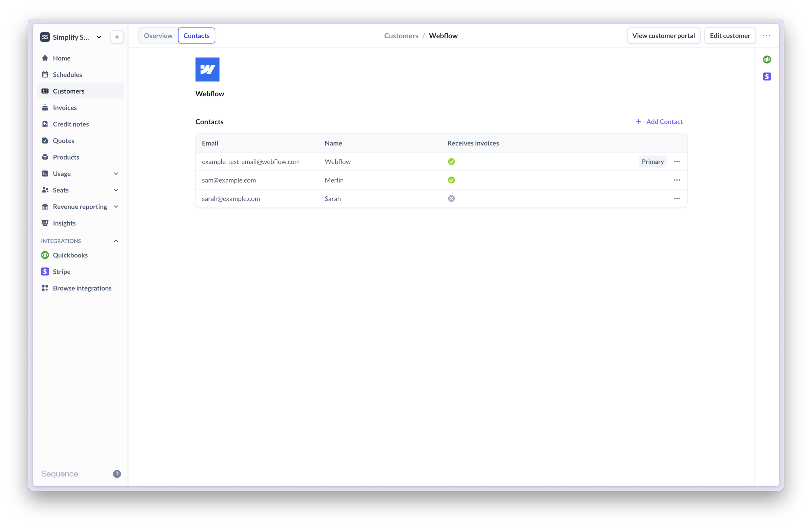Viewport: 812px width, 528px height.
Task: Click the Products cube icon
Action: [x=45, y=157]
